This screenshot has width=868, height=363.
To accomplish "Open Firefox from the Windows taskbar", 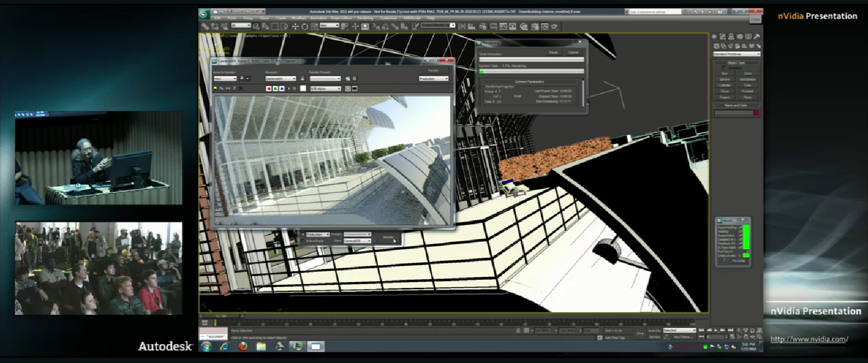I will [x=242, y=346].
